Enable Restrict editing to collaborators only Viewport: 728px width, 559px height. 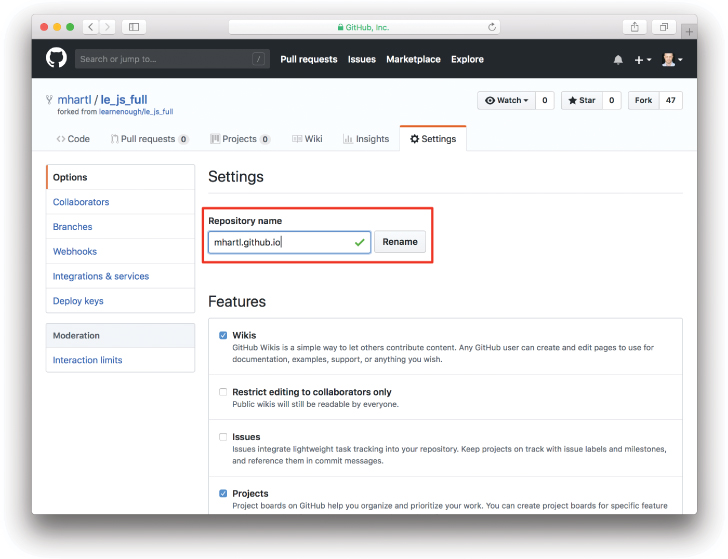[223, 392]
